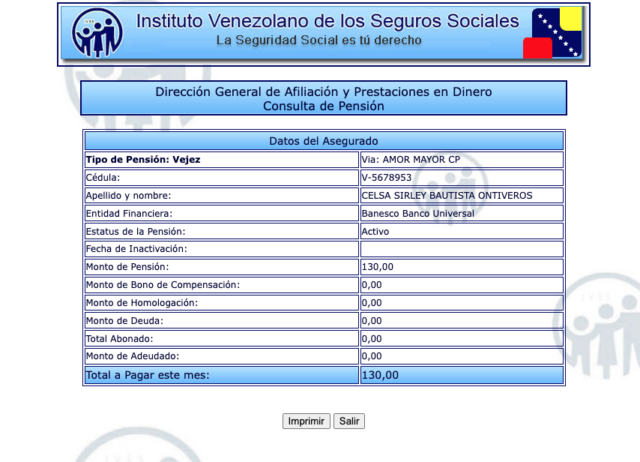Viewport: 640px width, 462px height.
Task: Click the Monto de Pensión: label
Action: pos(127,267)
